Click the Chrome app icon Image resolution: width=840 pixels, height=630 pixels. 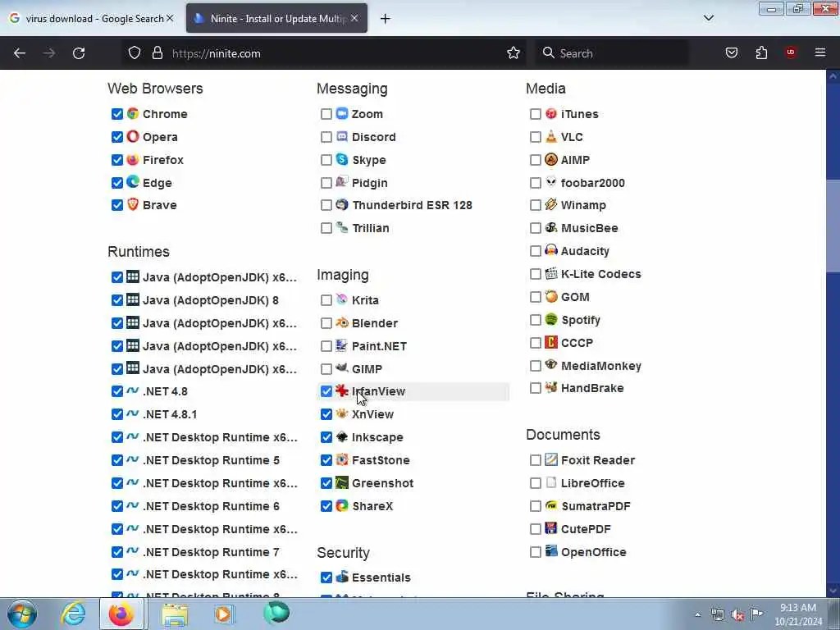point(133,113)
